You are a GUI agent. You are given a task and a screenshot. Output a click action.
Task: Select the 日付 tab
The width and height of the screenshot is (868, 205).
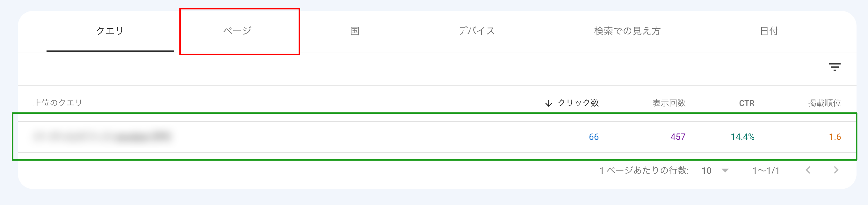(x=769, y=31)
